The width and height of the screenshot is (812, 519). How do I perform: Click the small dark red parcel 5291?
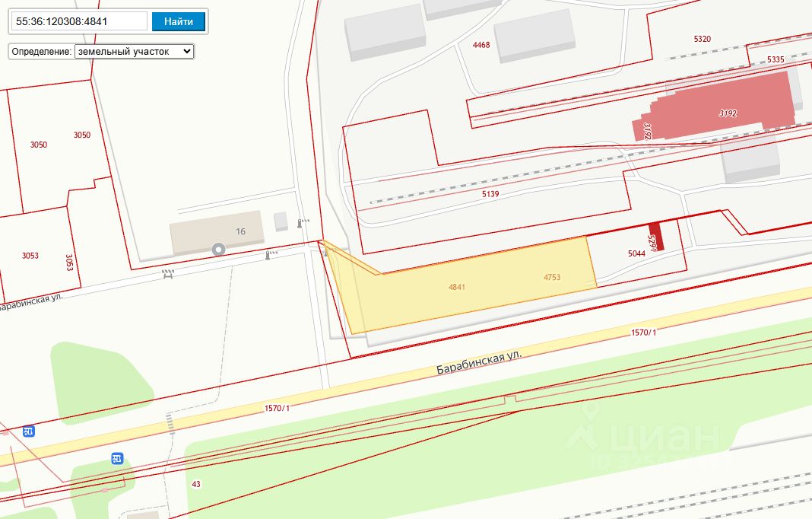(656, 237)
